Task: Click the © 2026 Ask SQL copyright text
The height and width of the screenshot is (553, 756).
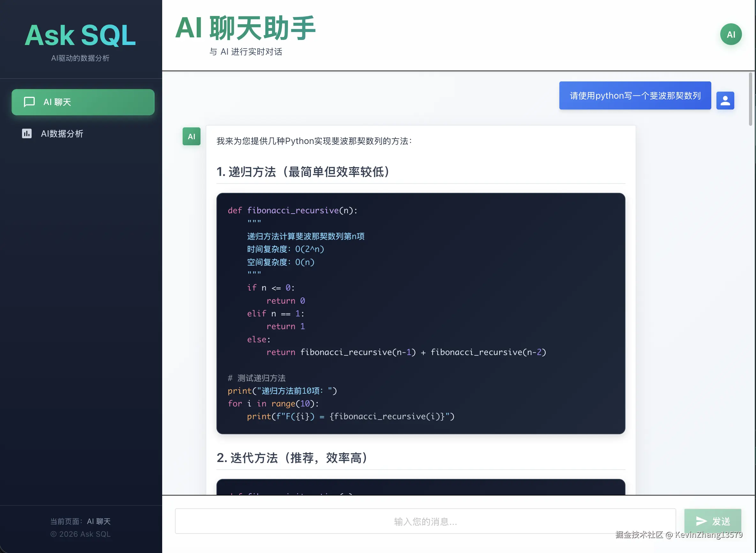Action: point(80,534)
